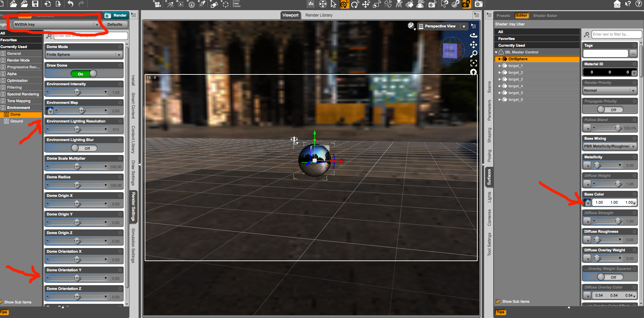
Task: Click the Render button
Action: tap(116, 15)
